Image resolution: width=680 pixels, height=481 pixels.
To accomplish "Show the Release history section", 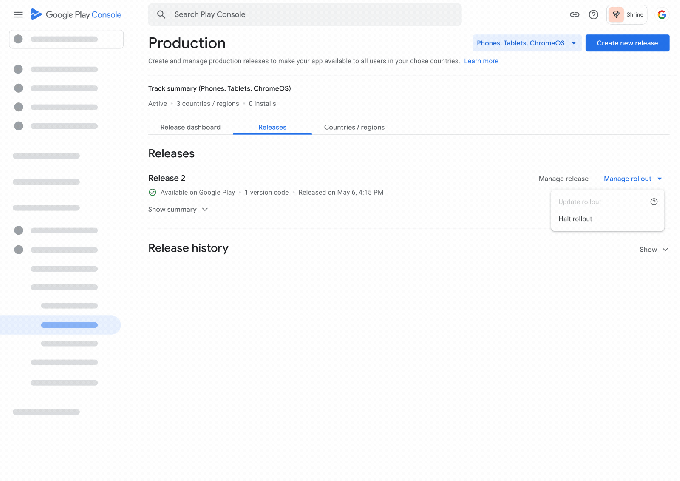I will 653,249.
